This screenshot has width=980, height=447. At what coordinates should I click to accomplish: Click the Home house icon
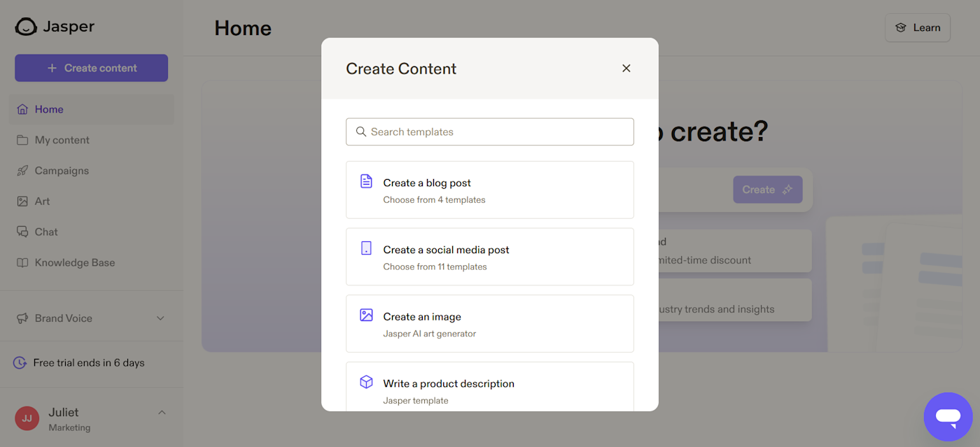point(22,109)
